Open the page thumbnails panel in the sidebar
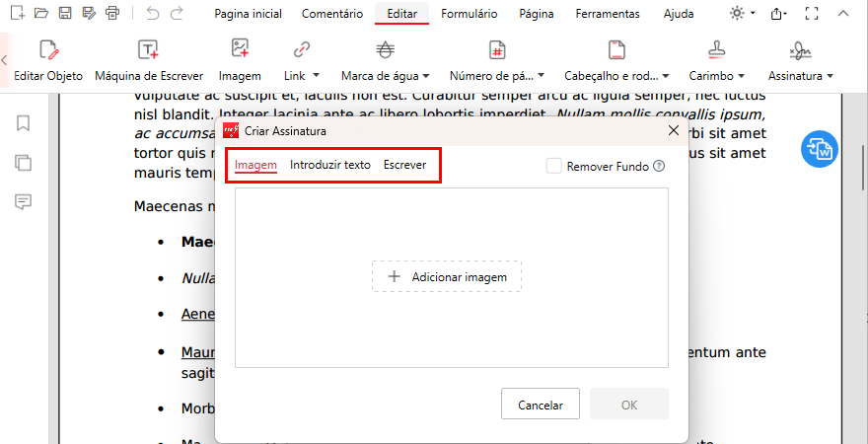Screen dimensions: 868x444 tap(24, 163)
